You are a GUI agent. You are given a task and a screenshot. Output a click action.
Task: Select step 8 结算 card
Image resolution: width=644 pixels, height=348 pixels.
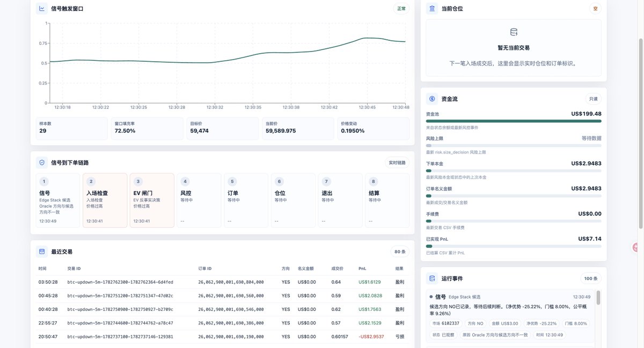tap(387, 200)
